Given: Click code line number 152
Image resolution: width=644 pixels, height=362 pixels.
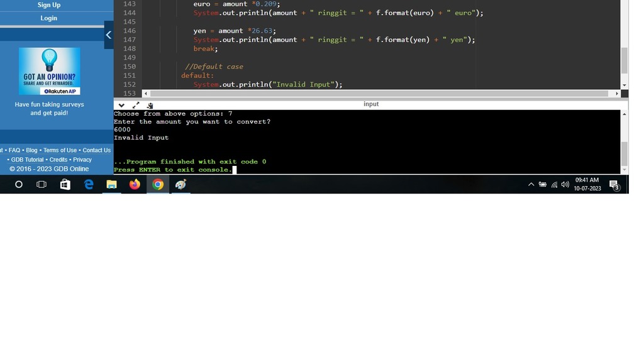Looking at the screenshot, I should [x=130, y=85].
